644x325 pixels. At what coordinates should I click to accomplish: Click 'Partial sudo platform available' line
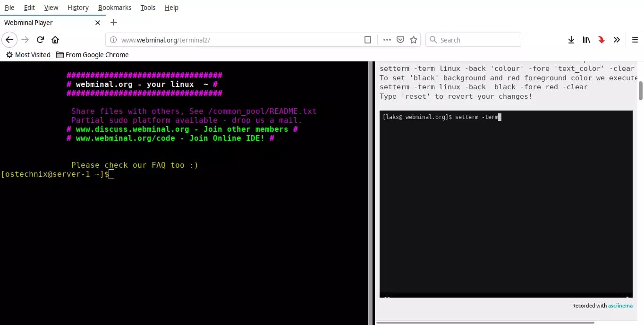click(x=186, y=120)
